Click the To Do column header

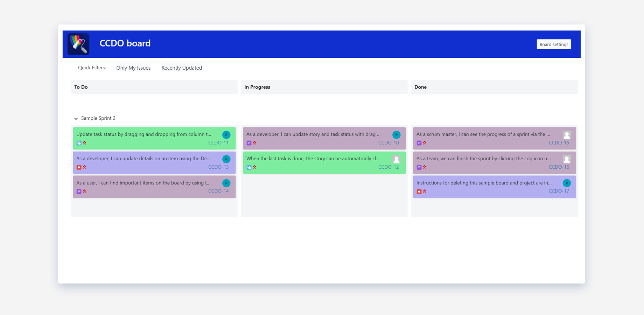81,87
